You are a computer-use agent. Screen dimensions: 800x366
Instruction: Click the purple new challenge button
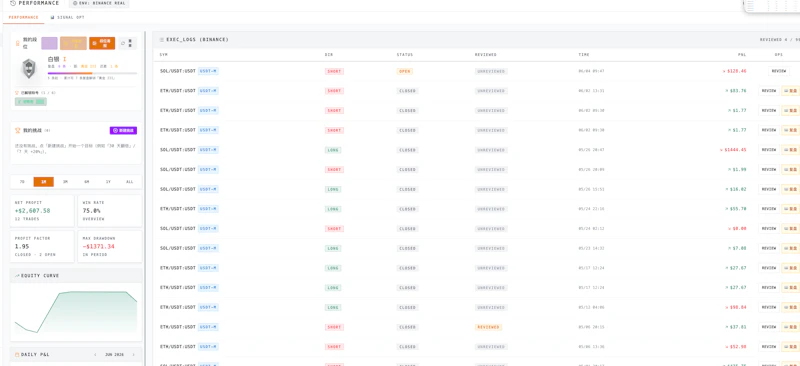tap(123, 131)
